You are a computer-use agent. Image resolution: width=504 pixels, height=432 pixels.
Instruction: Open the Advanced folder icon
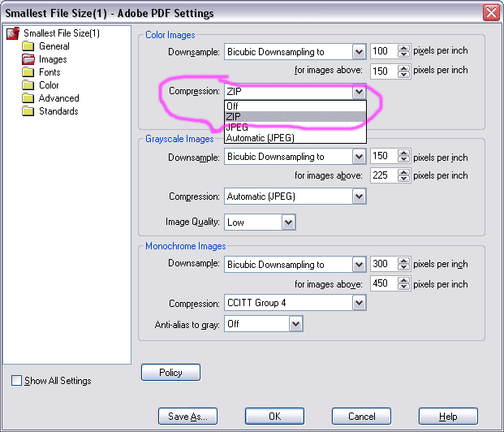[x=28, y=98]
